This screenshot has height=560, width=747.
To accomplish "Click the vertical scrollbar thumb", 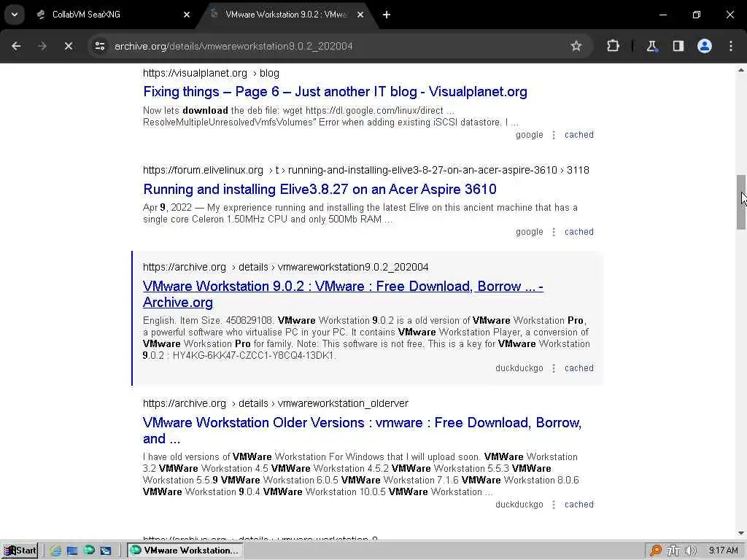I will click(x=741, y=202).
